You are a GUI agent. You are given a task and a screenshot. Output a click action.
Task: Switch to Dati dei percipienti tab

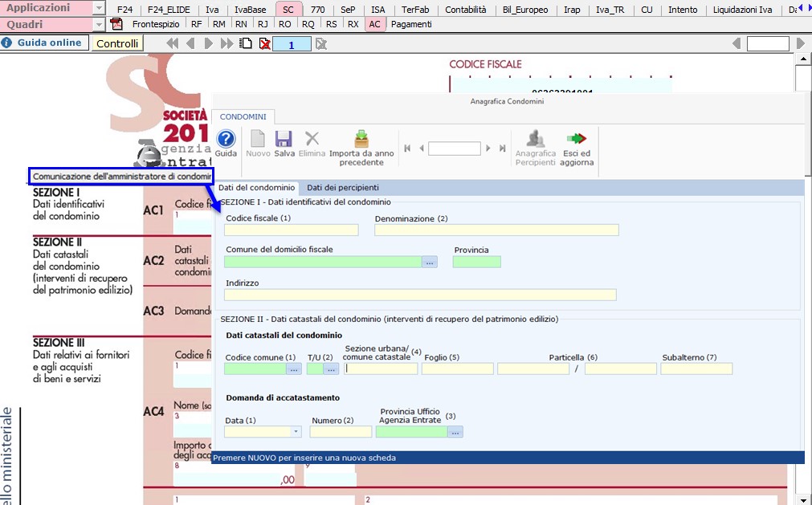(x=343, y=187)
